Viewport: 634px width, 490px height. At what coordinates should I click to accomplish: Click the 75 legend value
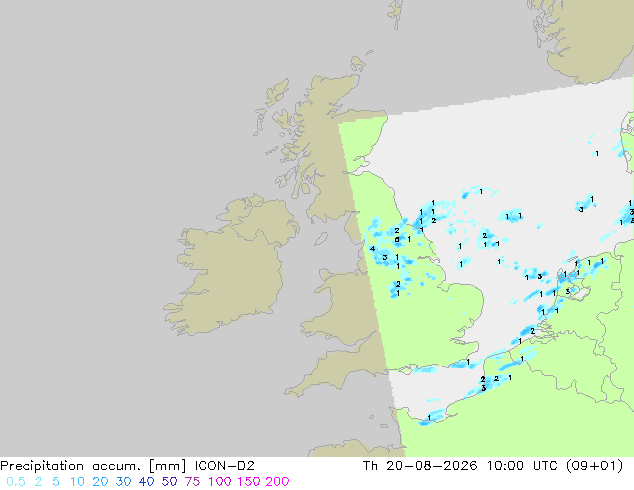[192, 482]
